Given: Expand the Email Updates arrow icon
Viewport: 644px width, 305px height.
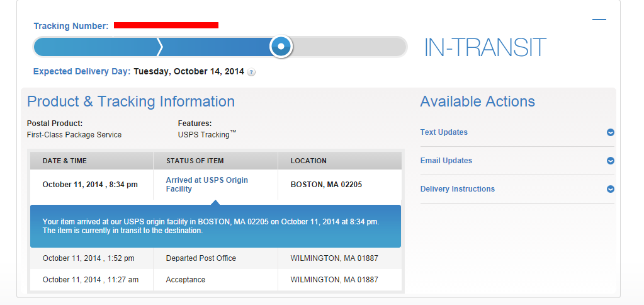Looking at the screenshot, I should (x=610, y=161).
